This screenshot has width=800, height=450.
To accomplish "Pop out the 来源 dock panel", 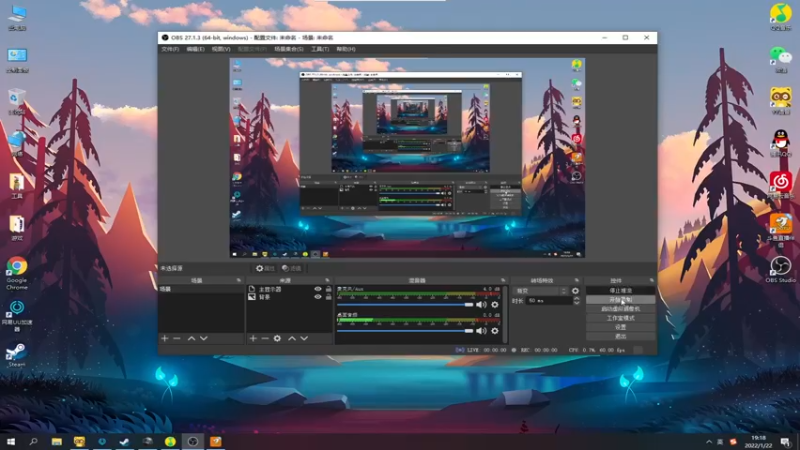I will (328, 280).
